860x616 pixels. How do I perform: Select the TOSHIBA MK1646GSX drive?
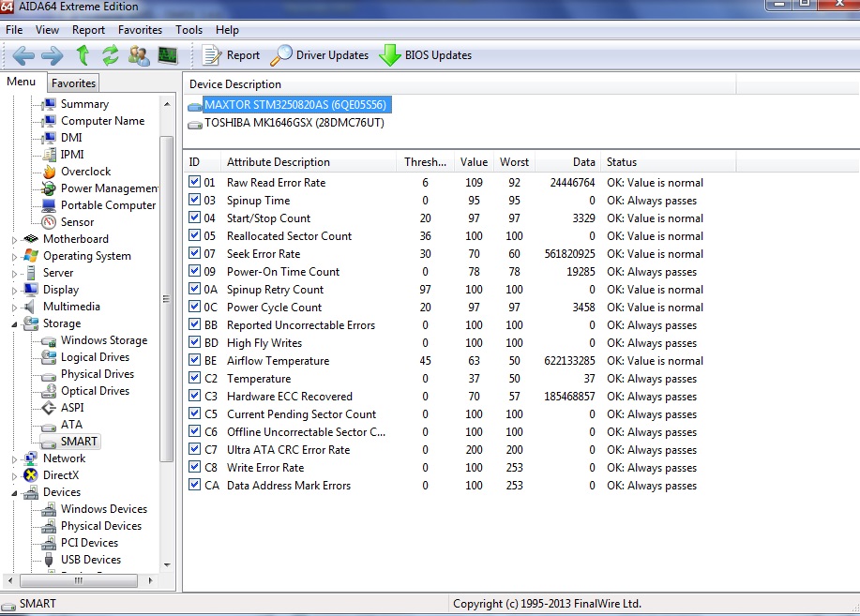294,123
